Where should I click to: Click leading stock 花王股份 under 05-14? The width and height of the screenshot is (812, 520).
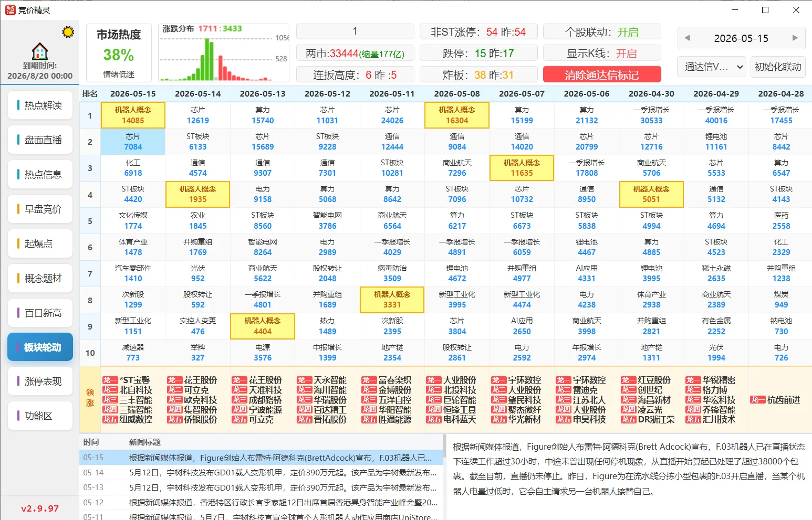coord(200,380)
